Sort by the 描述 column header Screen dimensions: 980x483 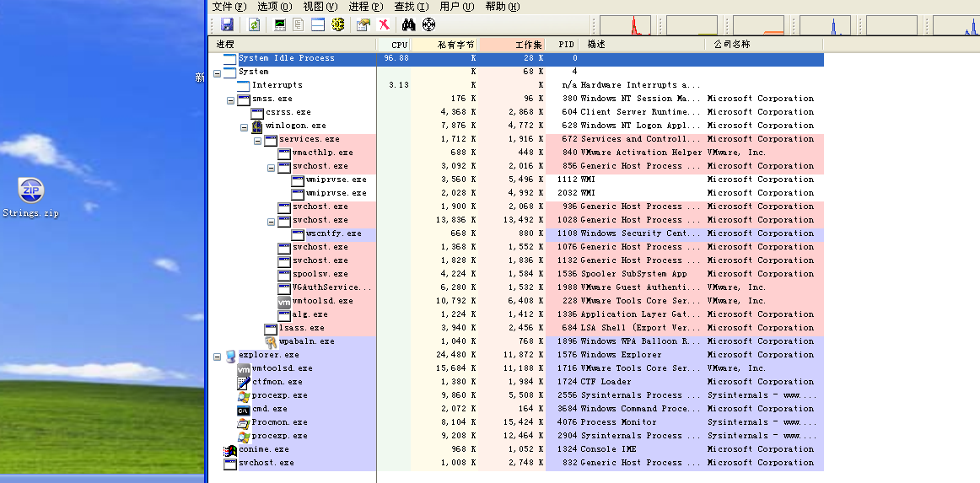point(642,45)
